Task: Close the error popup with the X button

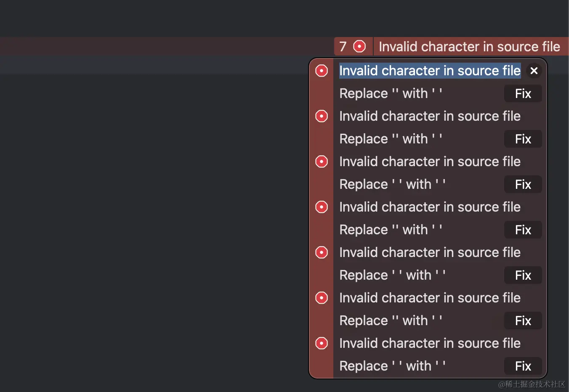Action: tap(534, 71)
